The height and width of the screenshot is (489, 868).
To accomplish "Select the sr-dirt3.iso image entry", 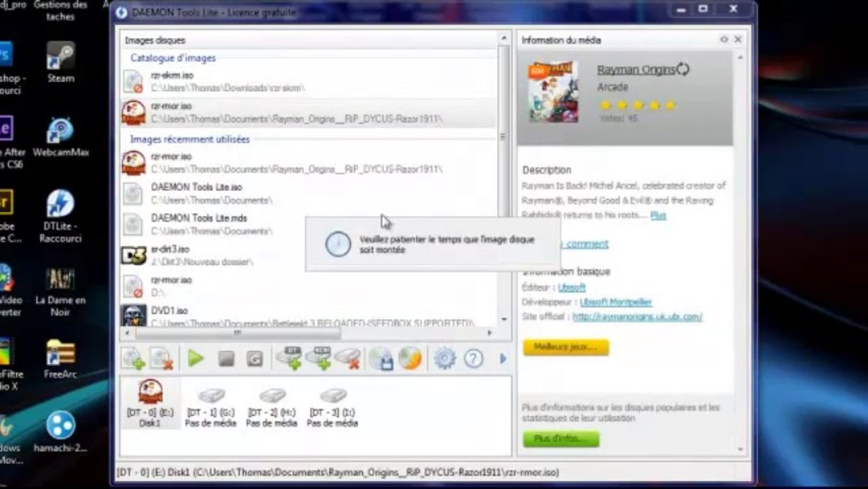I will click(309, 255).
